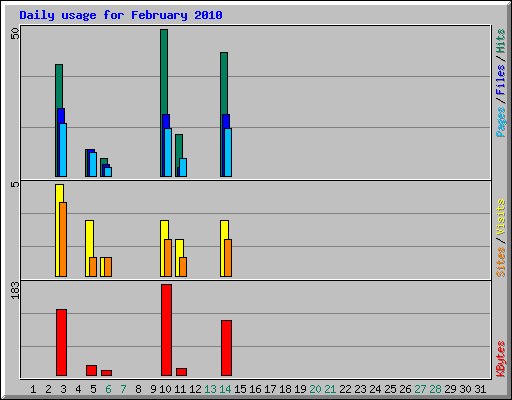Image resolution: width=512 pixels, height=400 pixels.
Task: Click day number 10 on the x-axis
Action: [x=165, y=389]
